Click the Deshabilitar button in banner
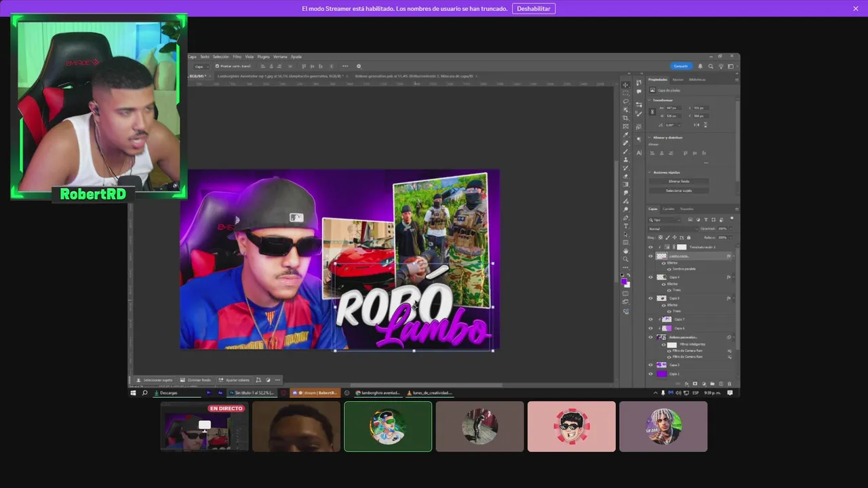 click(x=534, y=9)
